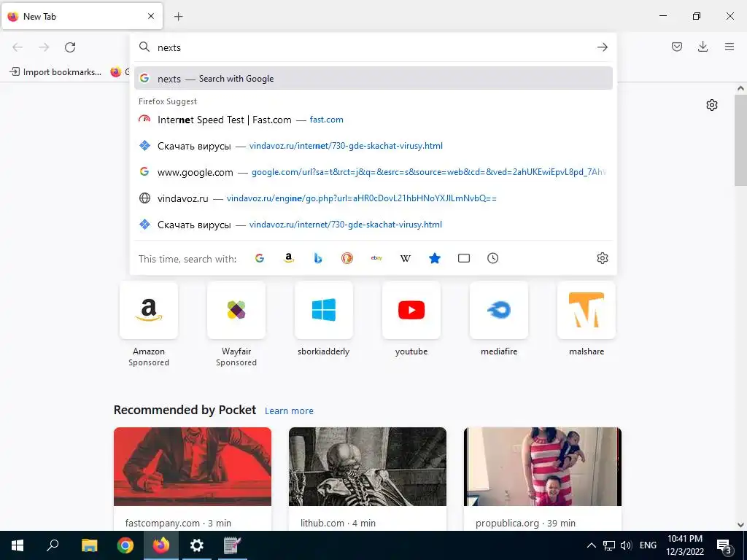This screenshot has height=560, width=747.
Task: Select the www.google.com url suggestion
Action: (373, 172)
